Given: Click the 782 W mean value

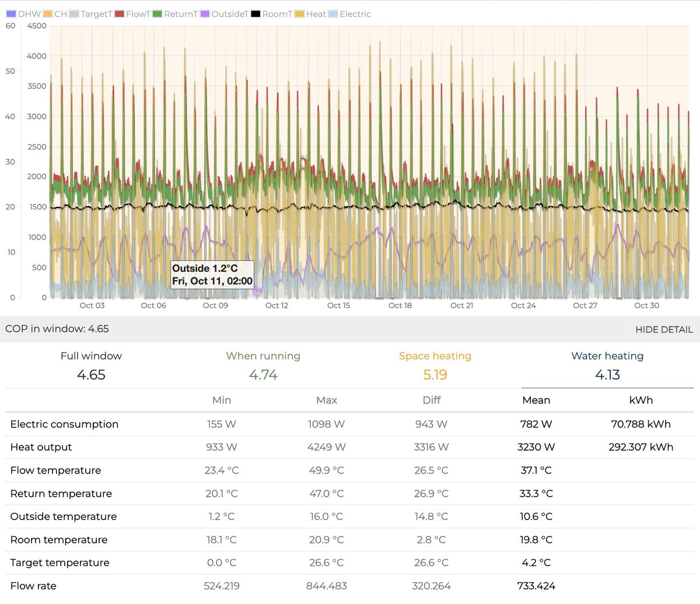Looking at the screenshot, I should click(x=536, y=424).
